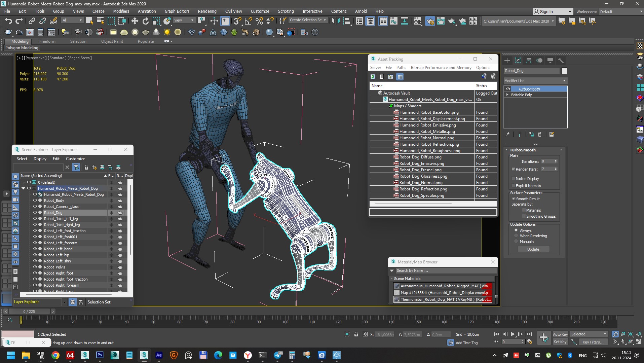
Task: Select the Select and Rotate tool
Action: [x=145, y=21]
